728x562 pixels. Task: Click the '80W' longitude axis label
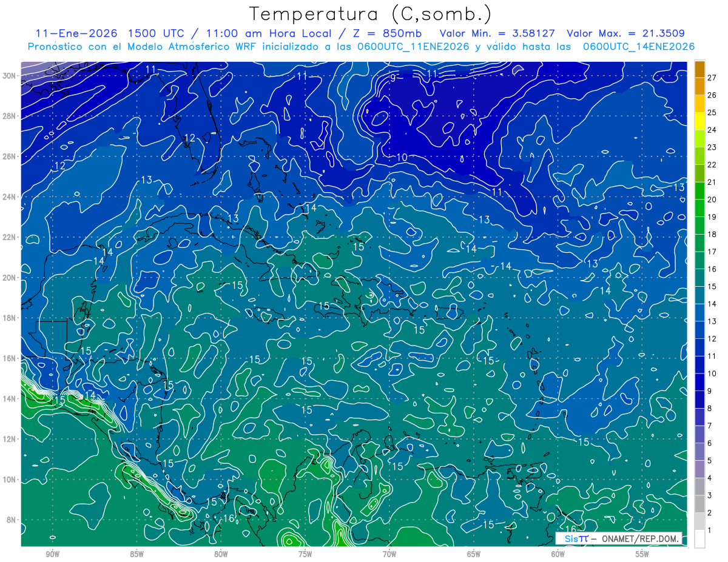pos(221,554)
